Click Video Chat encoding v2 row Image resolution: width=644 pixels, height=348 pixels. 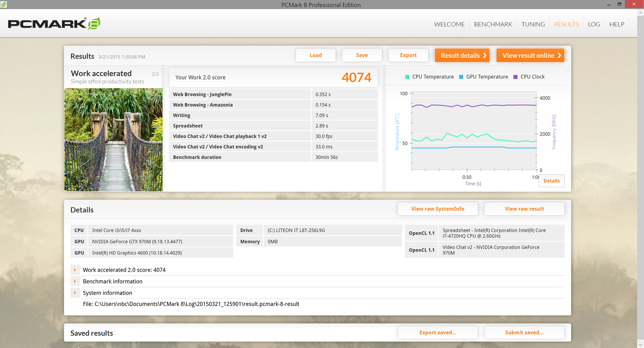coord(273,147)
